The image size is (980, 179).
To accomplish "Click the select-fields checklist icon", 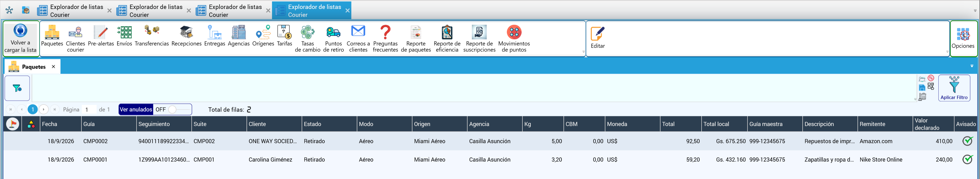I will point(931,86).
